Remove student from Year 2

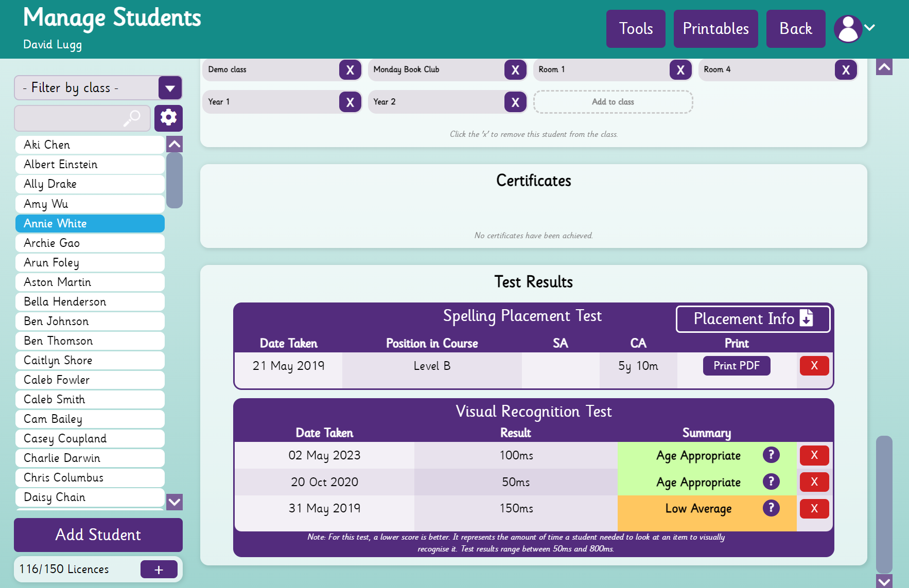(x=515, y=102)
